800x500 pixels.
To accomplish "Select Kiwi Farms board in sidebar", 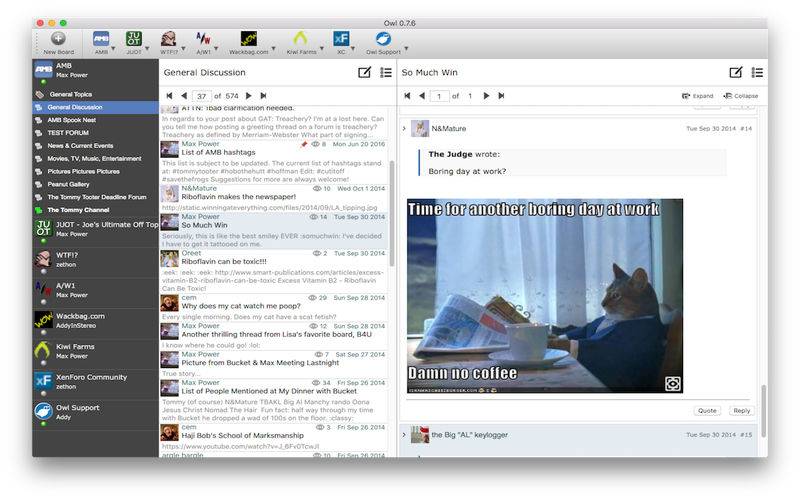I will pos(95,354).
